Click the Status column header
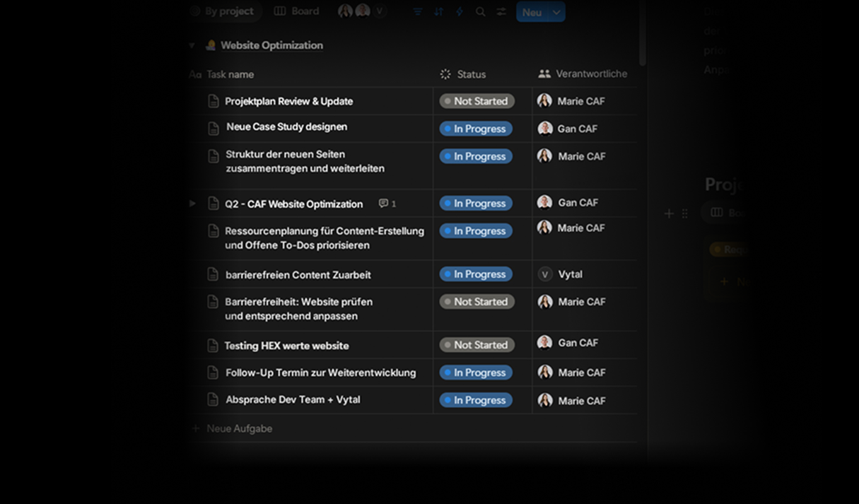This screenshot has height=504, width=859. 471,74
